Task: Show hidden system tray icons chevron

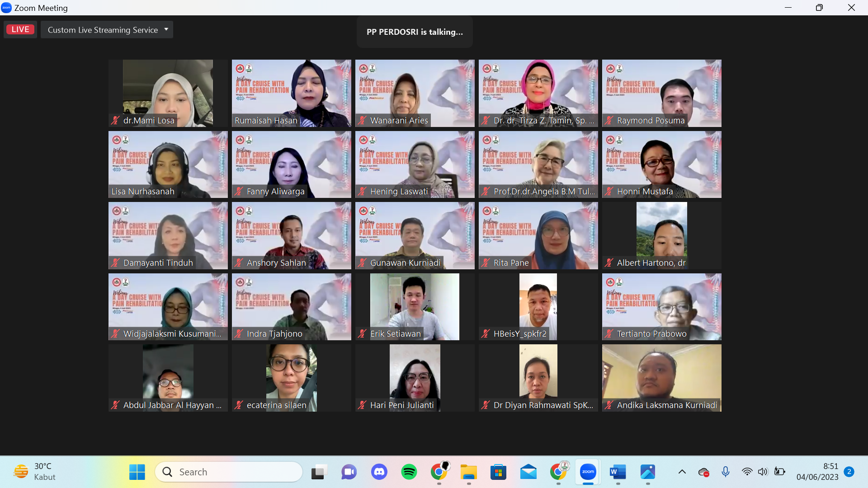Action: tap(682, 472)
